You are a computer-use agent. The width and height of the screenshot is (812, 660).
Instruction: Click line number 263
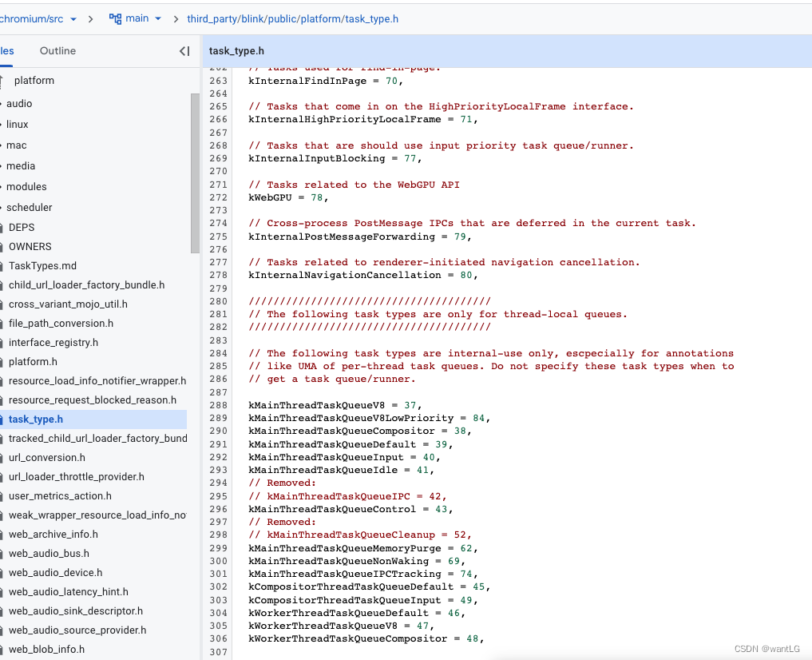(x=218, y=81)
